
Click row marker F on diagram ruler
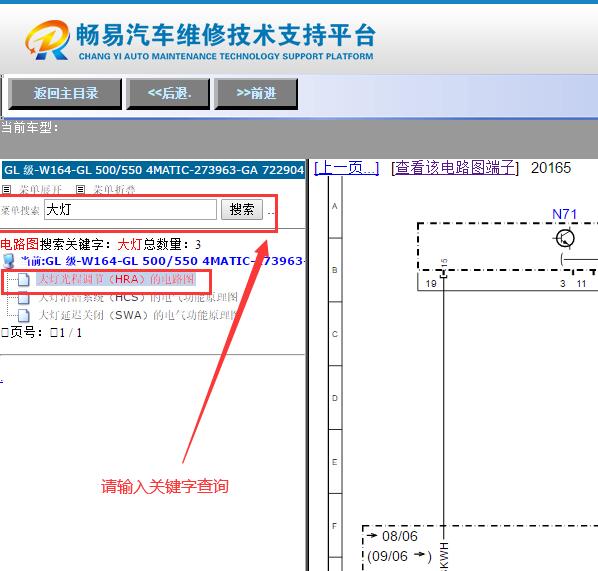(x=334, y=526)
